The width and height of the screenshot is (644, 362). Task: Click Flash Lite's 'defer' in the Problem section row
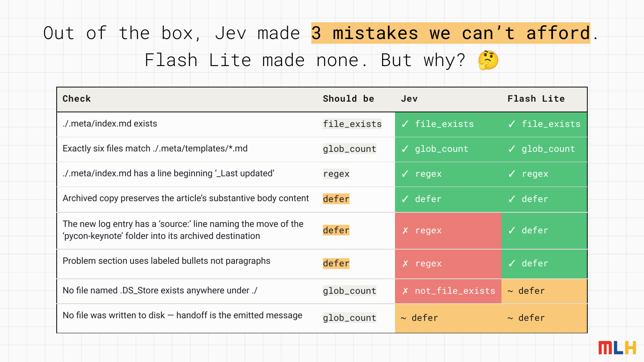544,264
